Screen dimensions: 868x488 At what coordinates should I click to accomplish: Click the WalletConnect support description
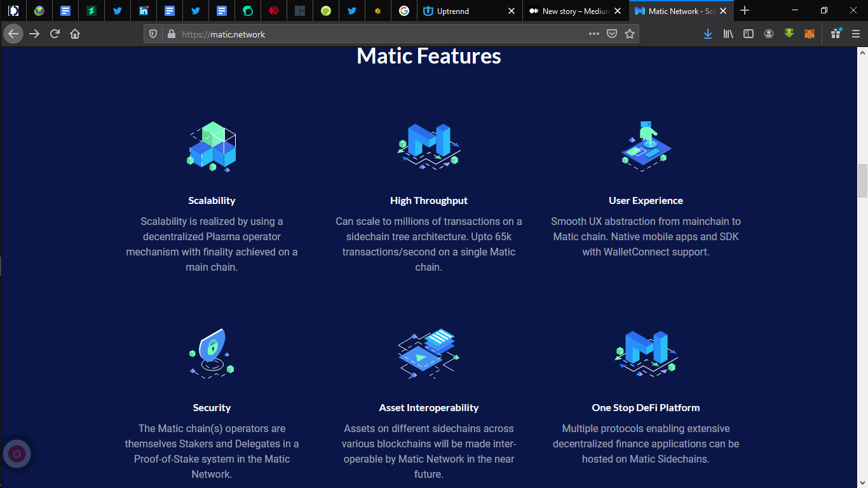pos(646,237)
